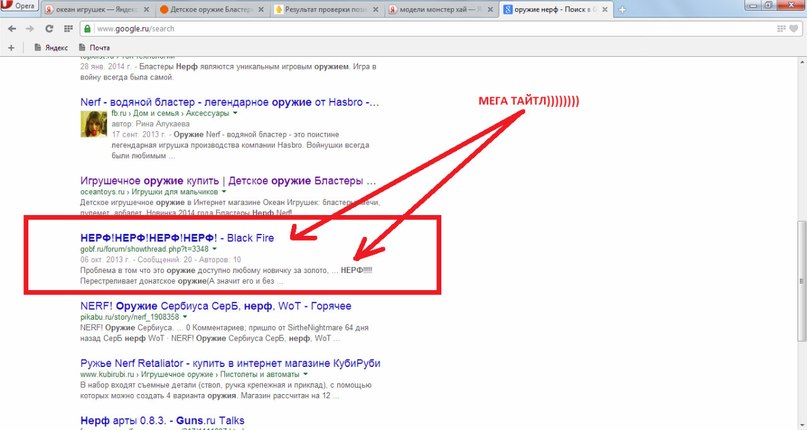Close the 'океан игрушек — Яндекс' tab
807x430 pixels.
[146, 10]
